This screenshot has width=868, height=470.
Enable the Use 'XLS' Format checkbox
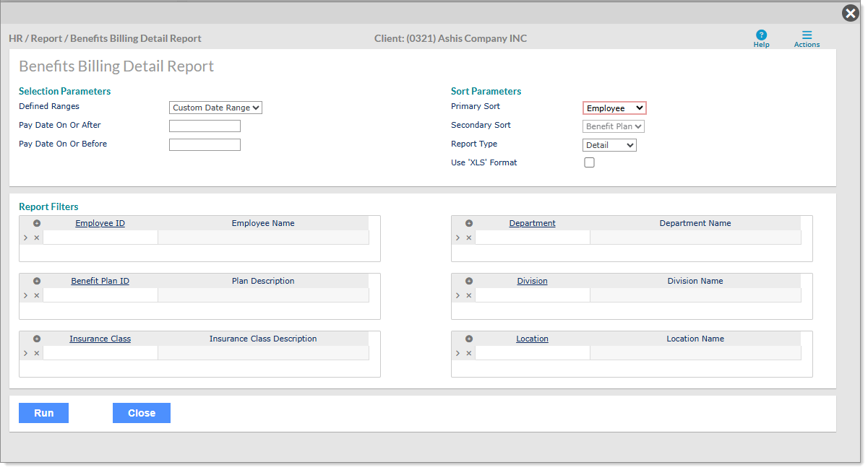(x=589, y=162)
